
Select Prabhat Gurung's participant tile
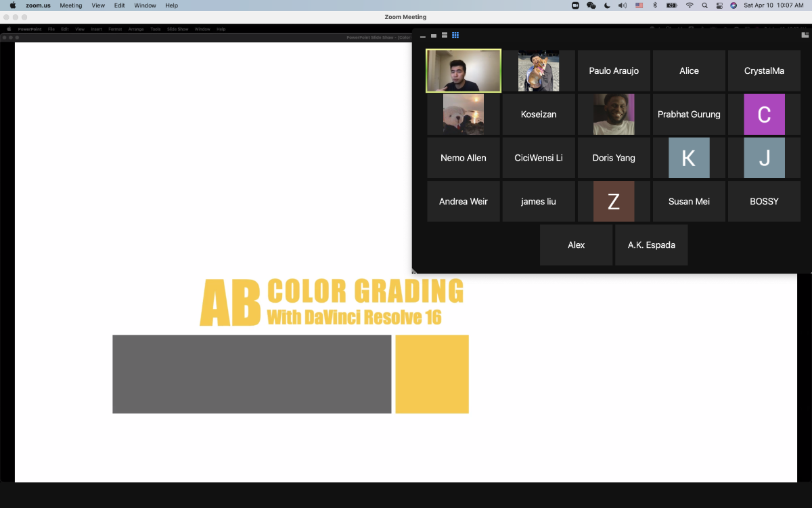[x=689, y=114]
